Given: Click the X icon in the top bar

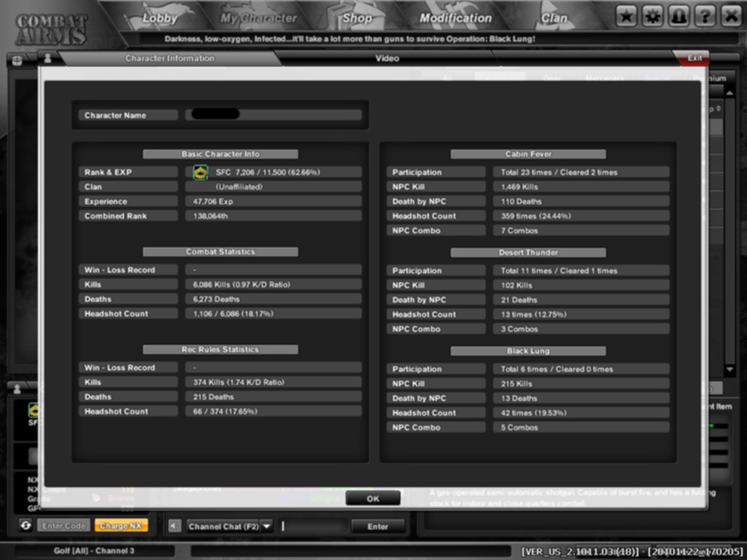Looking at the screenshot, I should 731,17.
